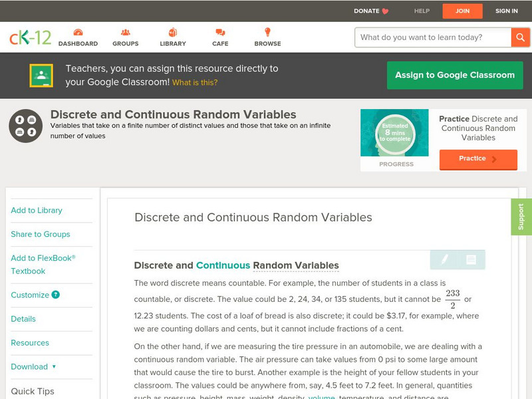Click the orange search magnifier button
This screenshot has width=532, height=399.
point(520,37)
